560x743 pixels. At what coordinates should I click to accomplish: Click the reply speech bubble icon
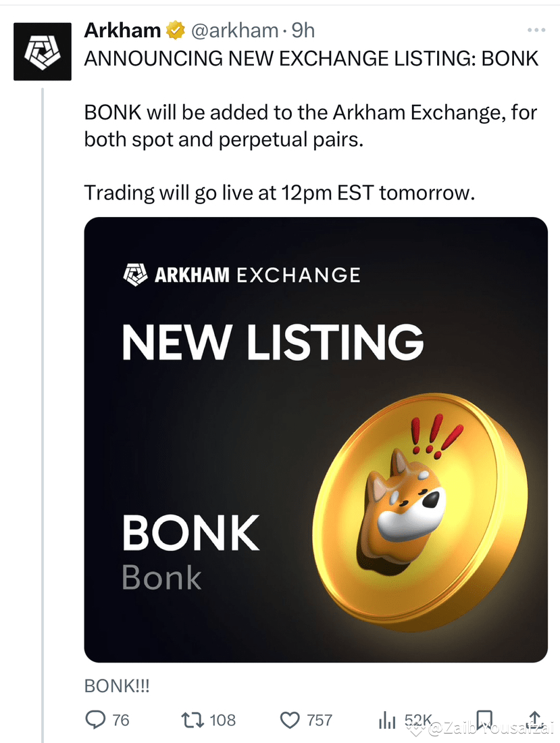tap(95, 719)
